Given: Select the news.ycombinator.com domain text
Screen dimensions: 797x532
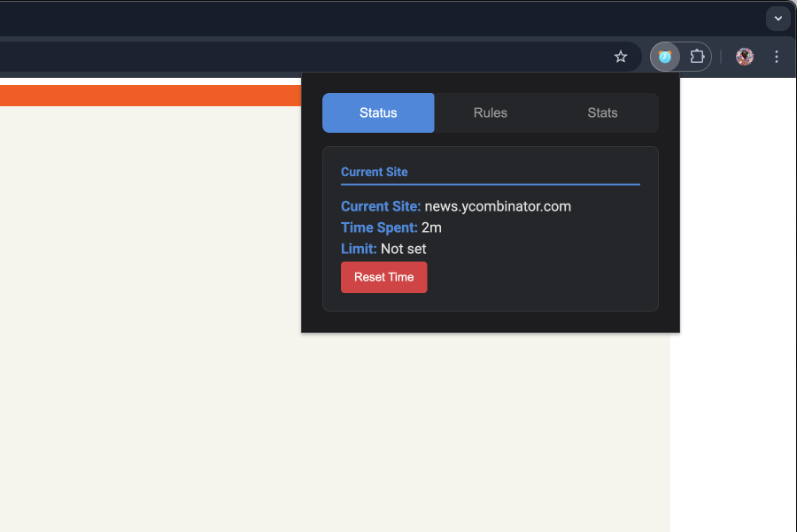Looking at the screenshot, I should [x=498, y=206].
